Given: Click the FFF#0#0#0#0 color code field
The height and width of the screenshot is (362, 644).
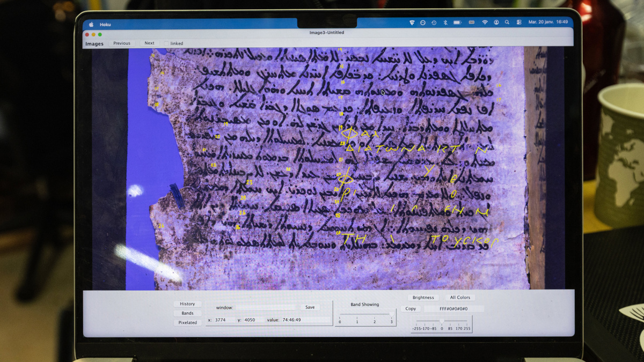Looking at the screenshot, I should click(x=453, y=308).
